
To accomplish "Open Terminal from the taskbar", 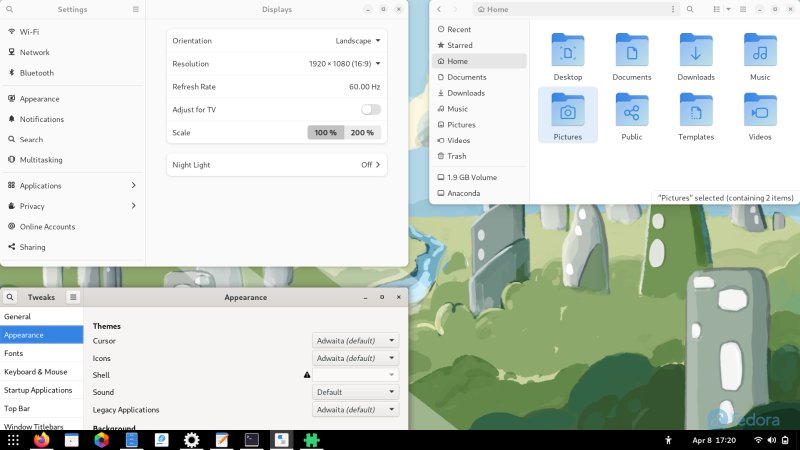I will click(x=252, y=440).
